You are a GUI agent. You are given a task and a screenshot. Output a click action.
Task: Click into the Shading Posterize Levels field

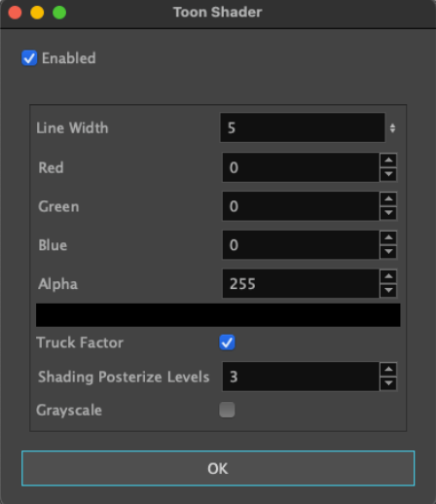(x=301, y=377)
